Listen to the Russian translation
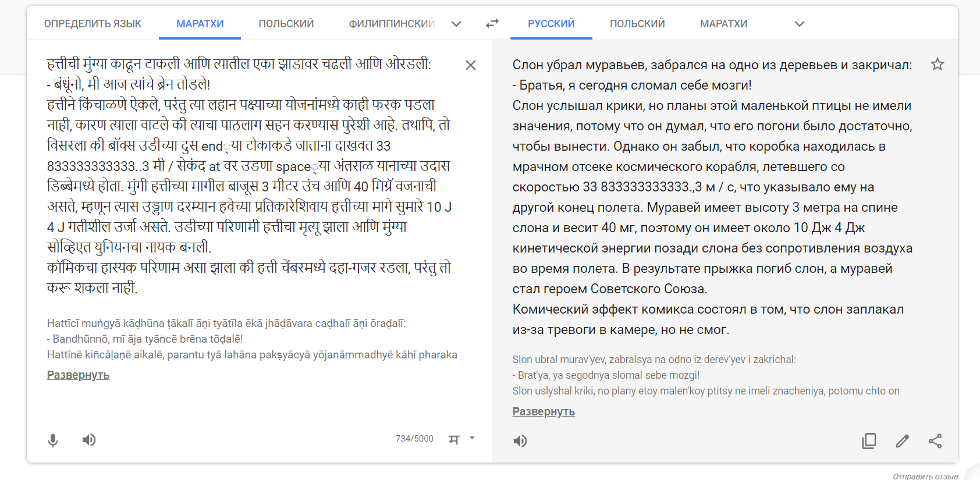 520,441
